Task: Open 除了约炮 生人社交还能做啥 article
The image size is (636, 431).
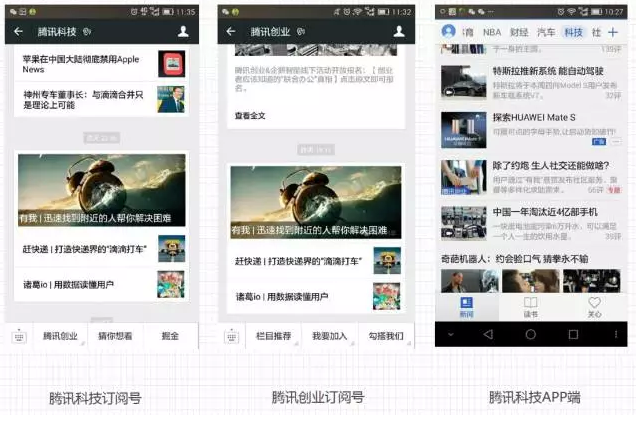Action: [x=531, y=177]
